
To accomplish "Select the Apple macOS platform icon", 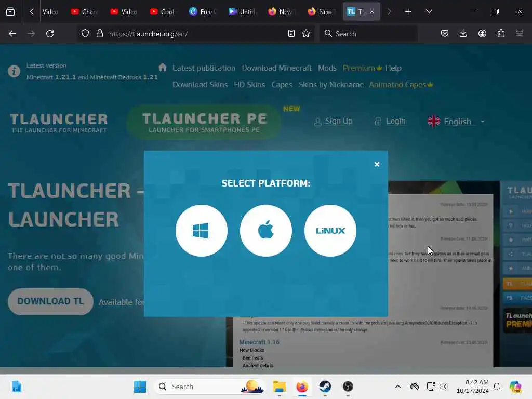I will [x=265, y=231].
